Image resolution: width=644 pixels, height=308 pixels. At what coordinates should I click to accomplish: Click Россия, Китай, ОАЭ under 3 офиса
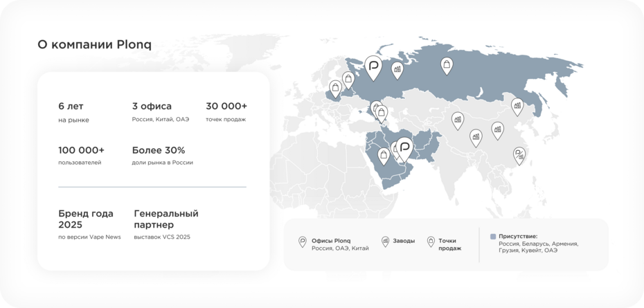[161, 120]
